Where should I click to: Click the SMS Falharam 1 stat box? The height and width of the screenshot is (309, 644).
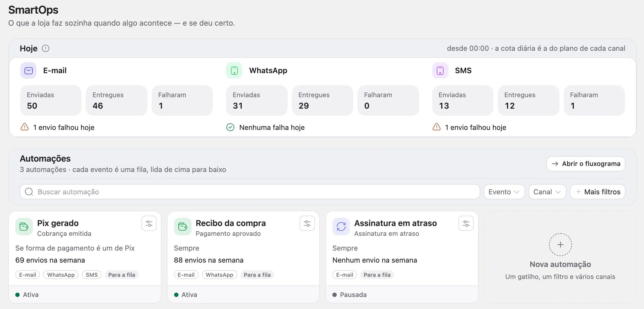click(594, 100)
